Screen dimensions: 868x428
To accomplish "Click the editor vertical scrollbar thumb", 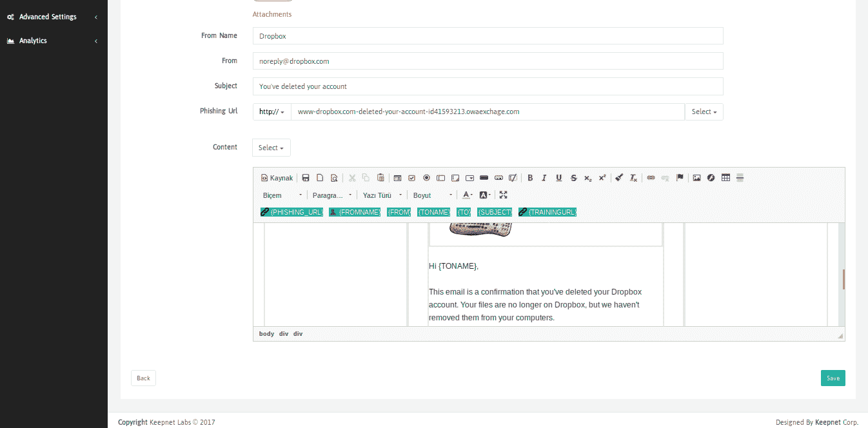I will tap(843, 279).
